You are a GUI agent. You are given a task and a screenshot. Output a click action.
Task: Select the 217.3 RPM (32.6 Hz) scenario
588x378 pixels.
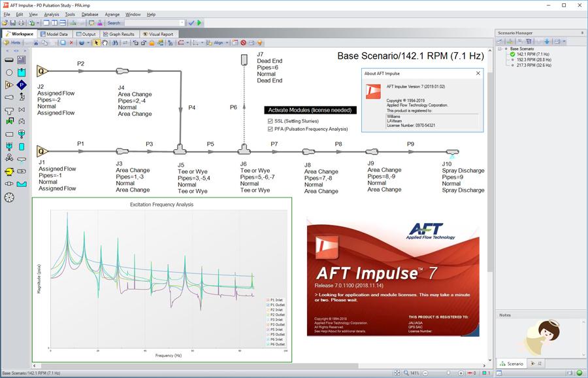tap(534, 65)
